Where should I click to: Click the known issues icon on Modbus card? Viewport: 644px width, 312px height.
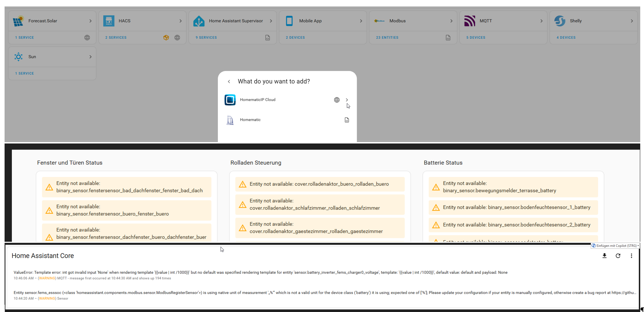448,38
